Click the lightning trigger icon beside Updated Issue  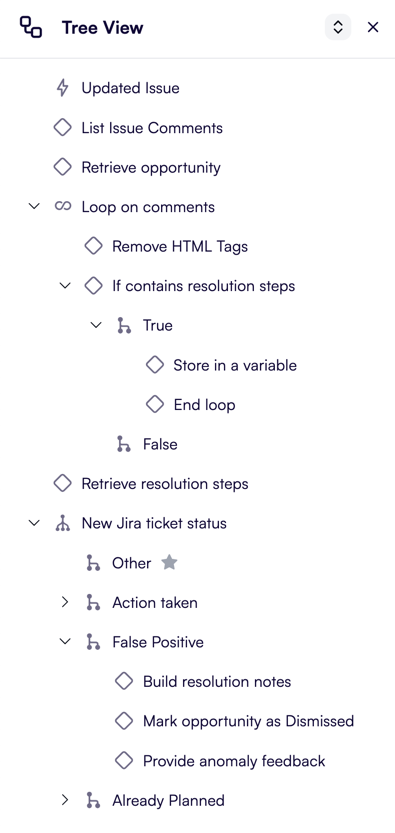(x=63, y=88)
